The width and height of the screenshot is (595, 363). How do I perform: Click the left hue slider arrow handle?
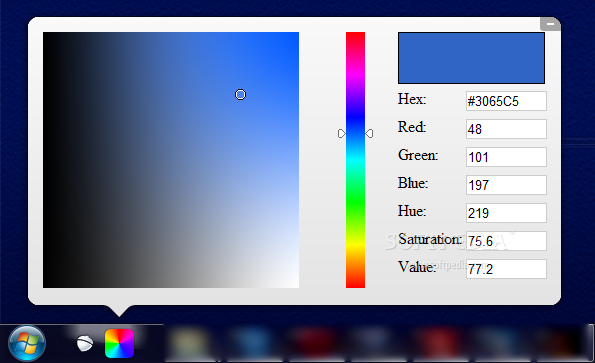[x=342, y=134]
